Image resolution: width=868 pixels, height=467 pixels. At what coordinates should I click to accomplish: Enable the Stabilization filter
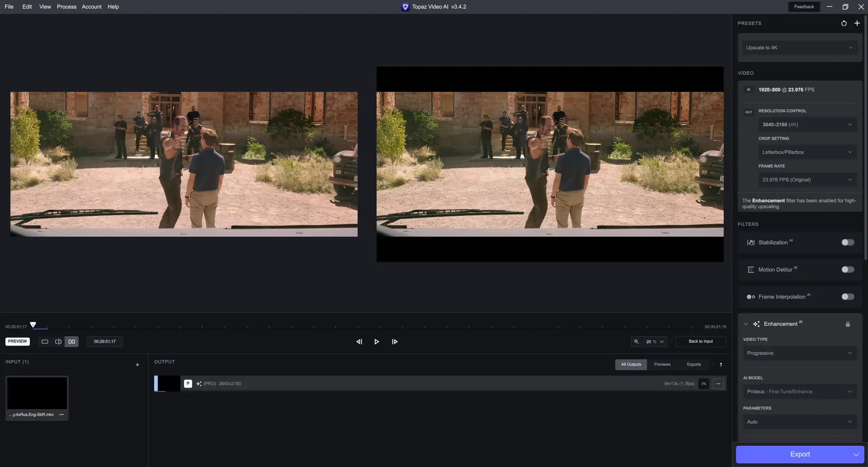(x=847, y=243)
